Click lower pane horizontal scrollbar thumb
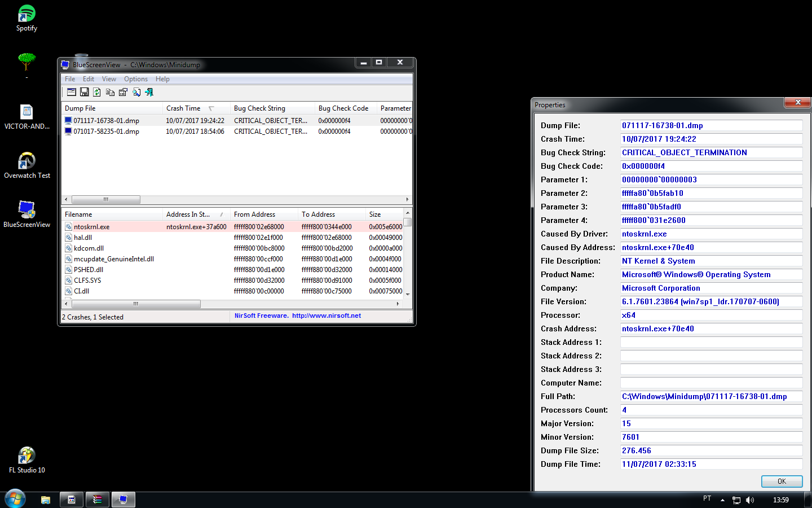 pos(136,304)
